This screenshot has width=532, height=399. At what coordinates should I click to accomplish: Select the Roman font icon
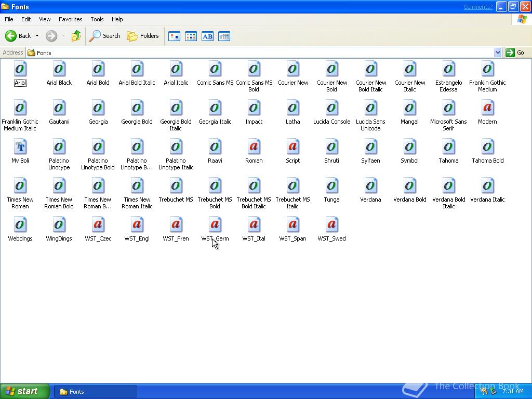[254, 147]
